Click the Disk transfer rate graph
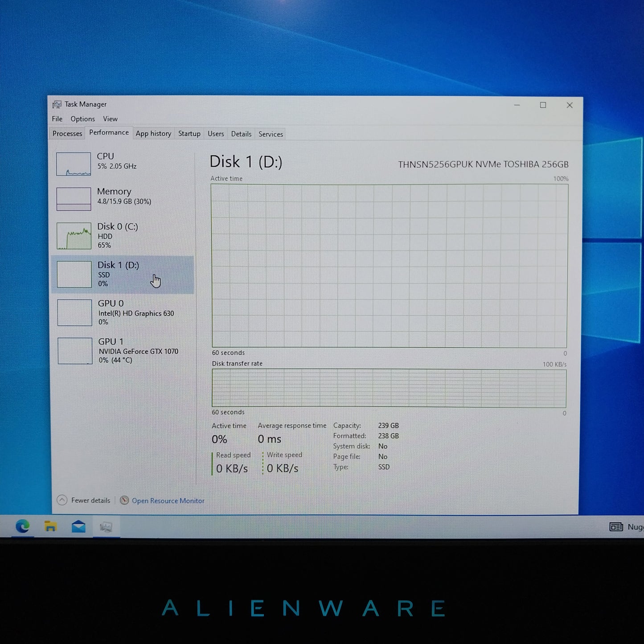This screenshot has width=644, height=644. point(389,388)
